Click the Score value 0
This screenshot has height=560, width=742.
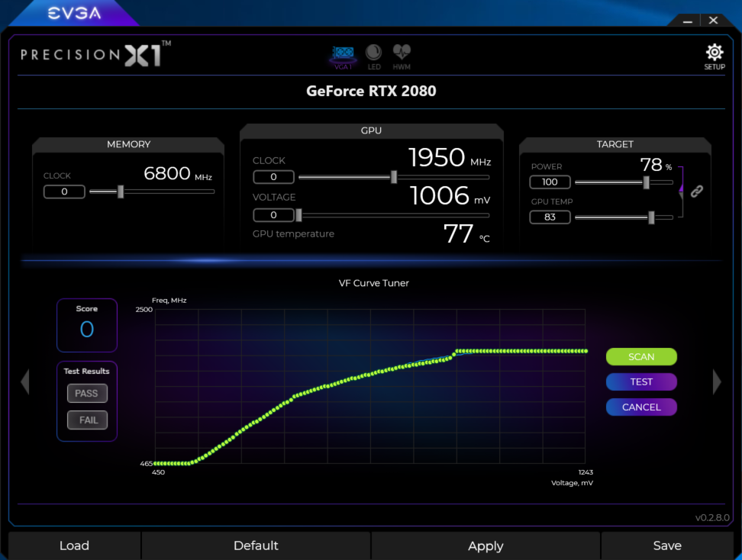point(87,329)
